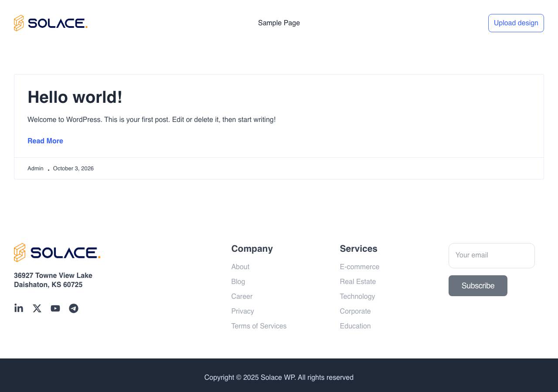Click the 36927 Towne View Lake address text
Image resolution: width=558 pixels, height=392 pixels.
pyautogui.click(x=53, y=280)
